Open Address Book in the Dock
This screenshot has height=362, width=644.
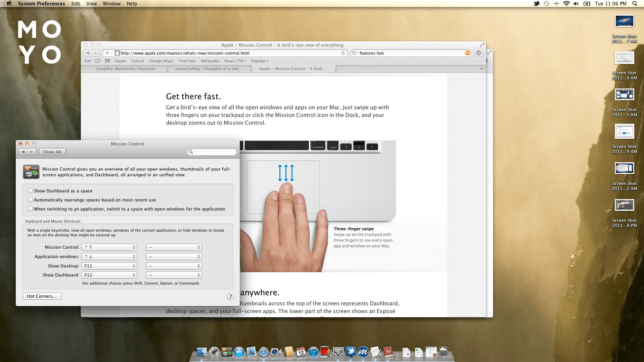coord(288,352)
